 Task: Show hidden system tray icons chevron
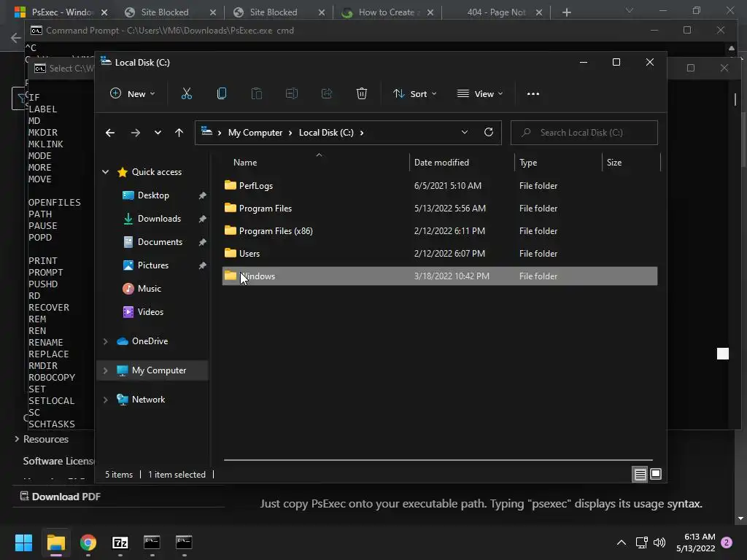pos(622,542)
